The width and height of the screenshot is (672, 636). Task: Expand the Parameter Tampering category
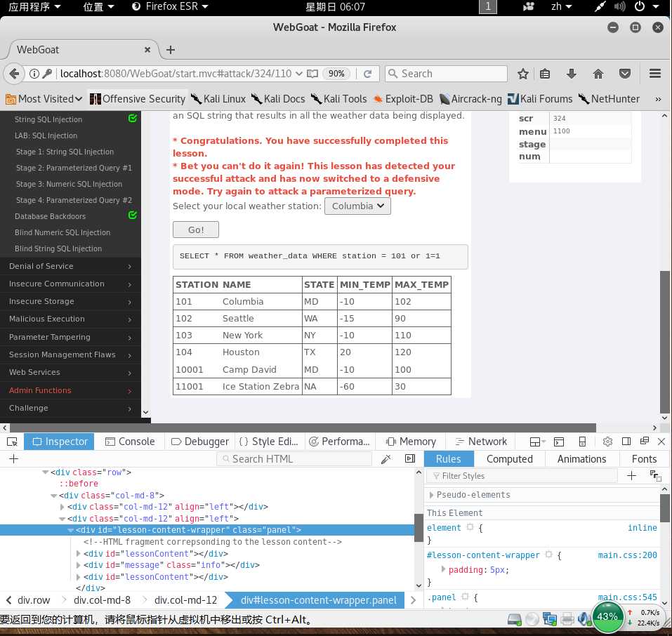(x=70, y=337)
